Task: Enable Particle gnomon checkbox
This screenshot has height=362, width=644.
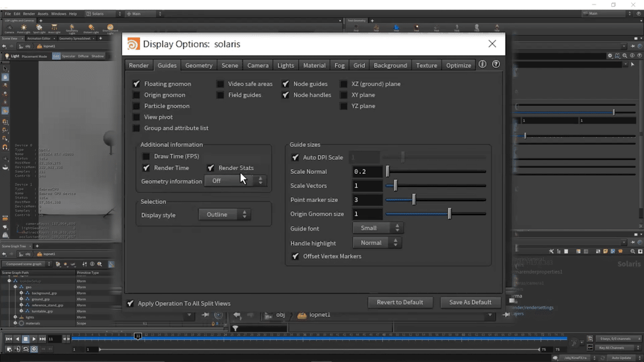Action: (136, 106)
